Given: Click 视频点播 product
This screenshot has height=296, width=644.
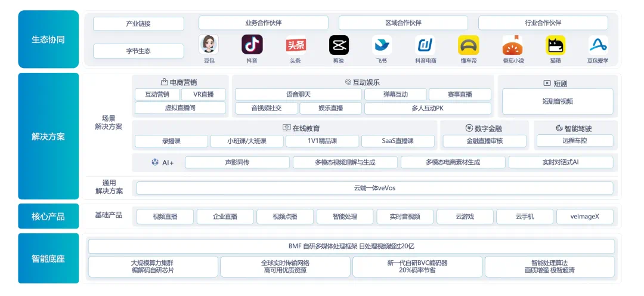Looking at the screenshot, I should (285, 216).
